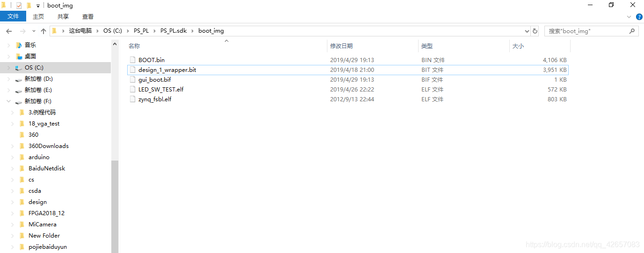Click the BOOT.bin file icon
This screenshot has height=253, width=644.
(x=132, y=60)
